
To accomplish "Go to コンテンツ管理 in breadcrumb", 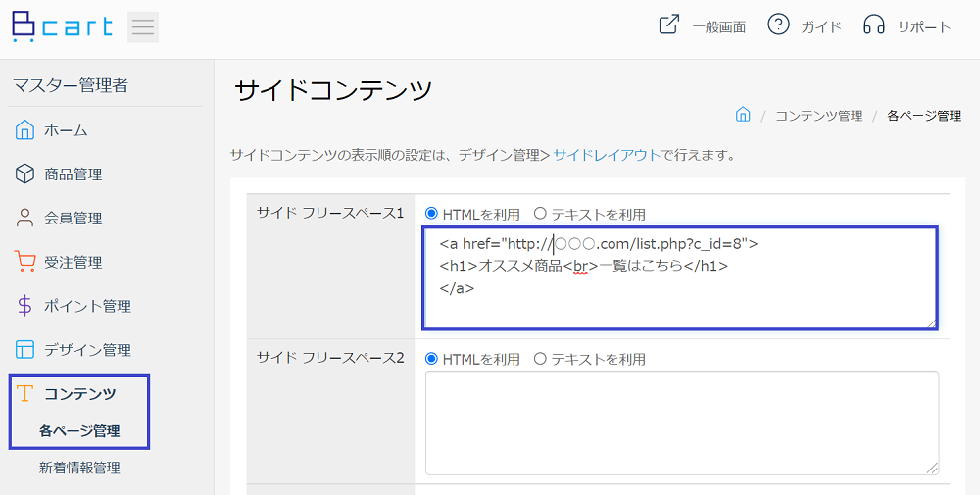I will click(x=818, y=116).
